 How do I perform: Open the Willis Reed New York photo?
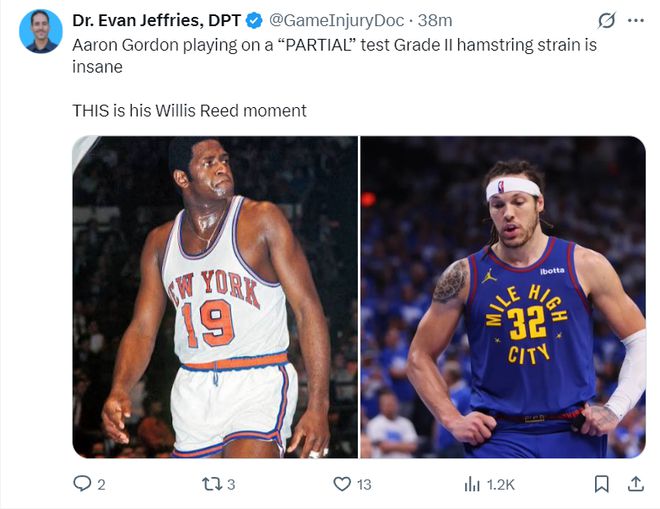214,297
